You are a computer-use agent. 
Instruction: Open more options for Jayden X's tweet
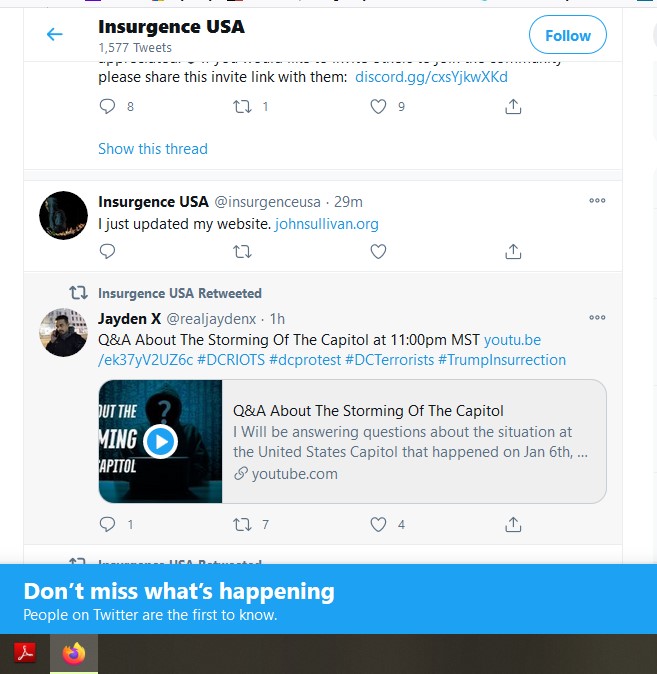pyautogui.click(x=597, y=317)
